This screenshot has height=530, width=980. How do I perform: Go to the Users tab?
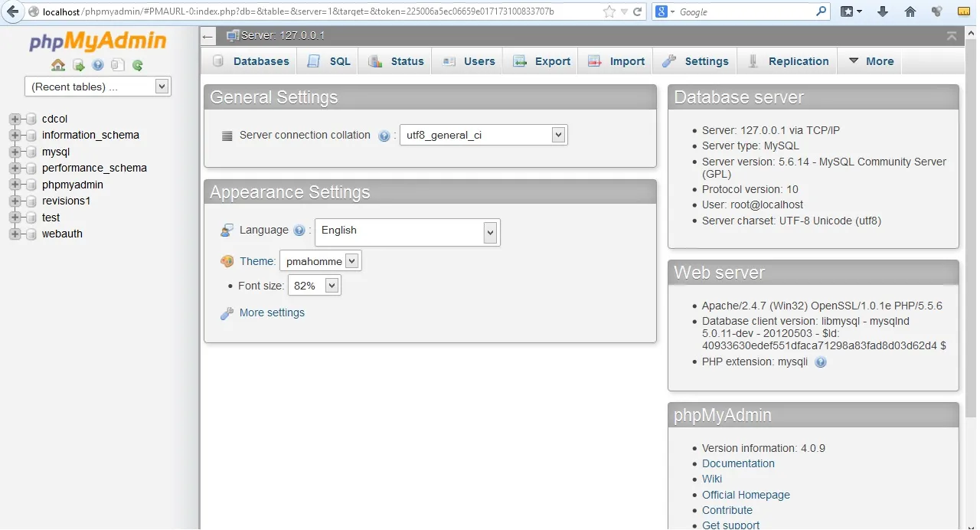click(468, 61)
